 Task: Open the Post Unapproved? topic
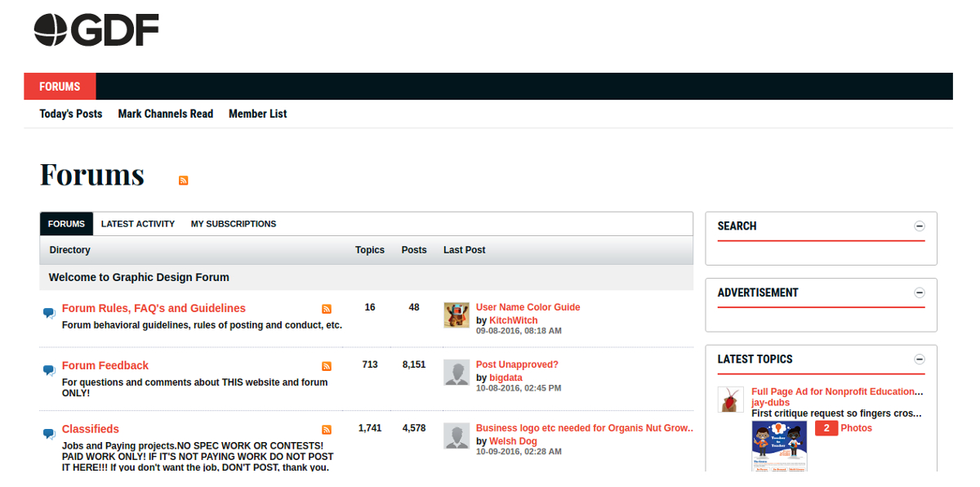[517, 364]
